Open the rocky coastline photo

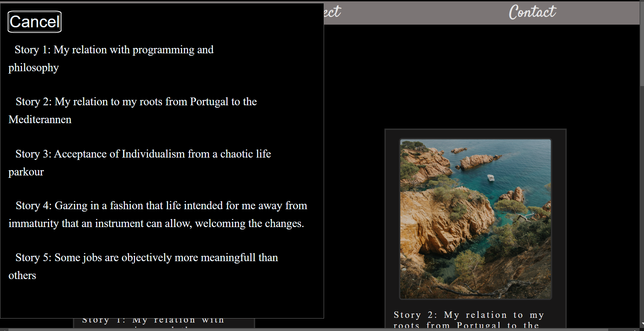coord(475,219)
